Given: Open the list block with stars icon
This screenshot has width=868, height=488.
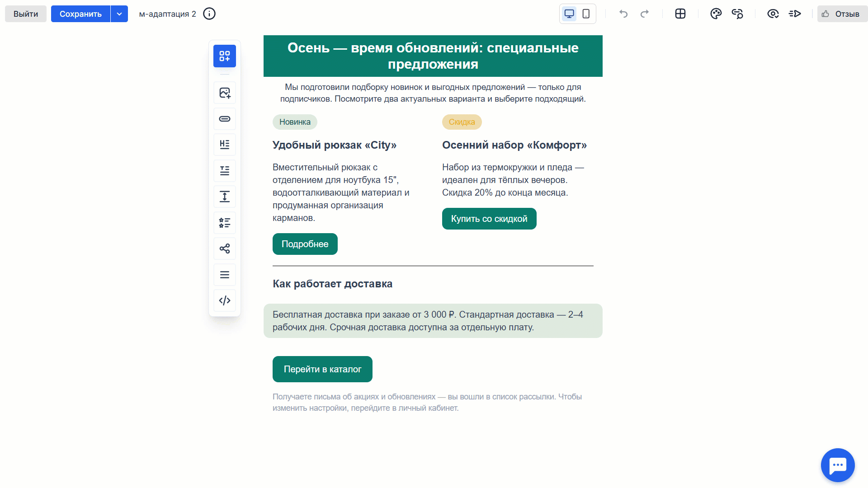Looking at the screenshot, I should (x=225, y=223).
